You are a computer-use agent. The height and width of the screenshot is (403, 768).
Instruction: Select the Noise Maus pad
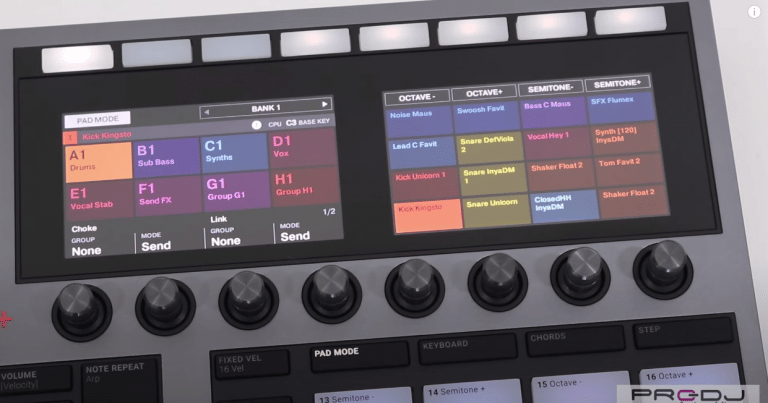point(419,122)
